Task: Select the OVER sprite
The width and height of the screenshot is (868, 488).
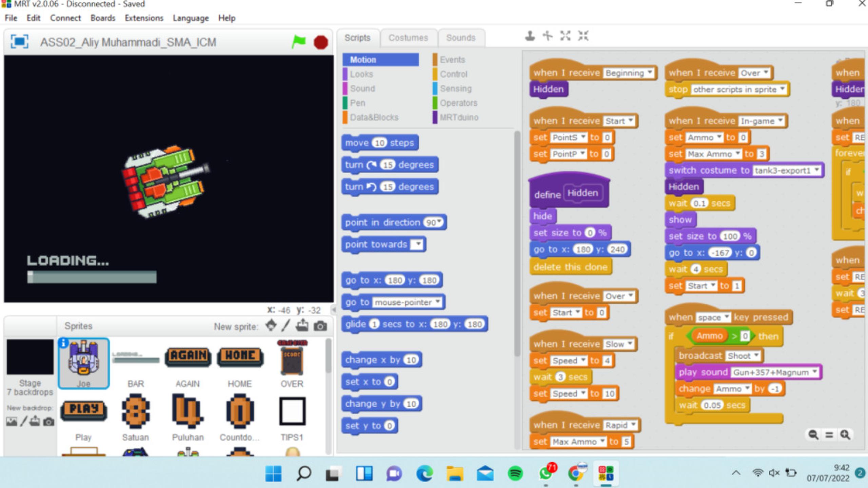Action: tap(292, 364)
